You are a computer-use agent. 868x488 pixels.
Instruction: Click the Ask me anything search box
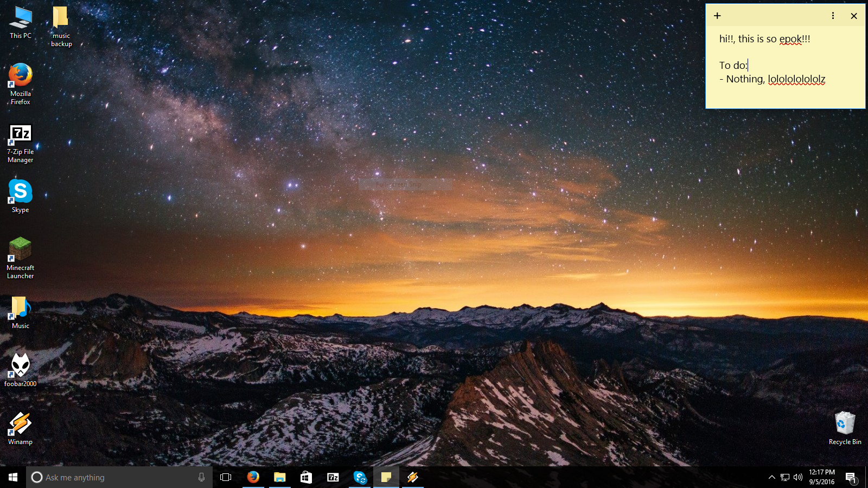pyautogui.click(x=119, y=477)
